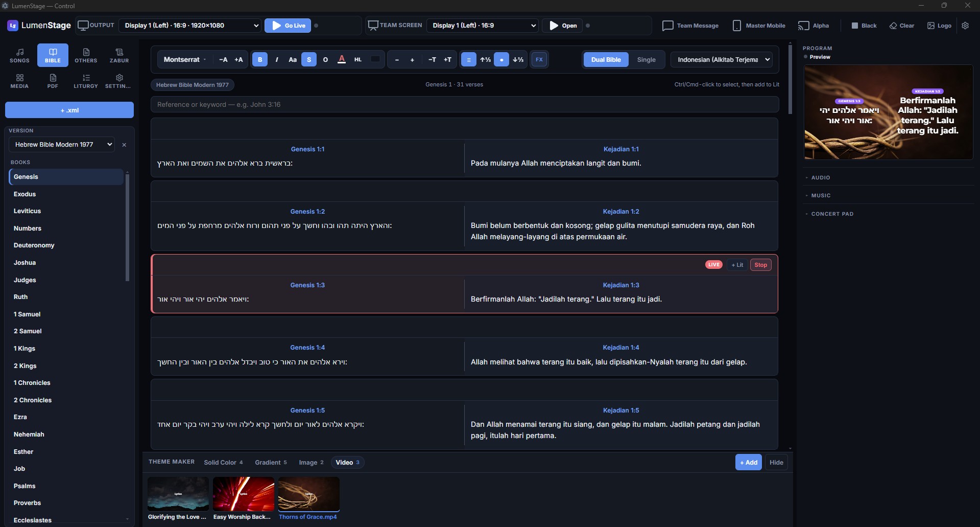This screenshot has width=980, height=527.
Task: Expand the Concert Pad panel
Action: point(832,214)
